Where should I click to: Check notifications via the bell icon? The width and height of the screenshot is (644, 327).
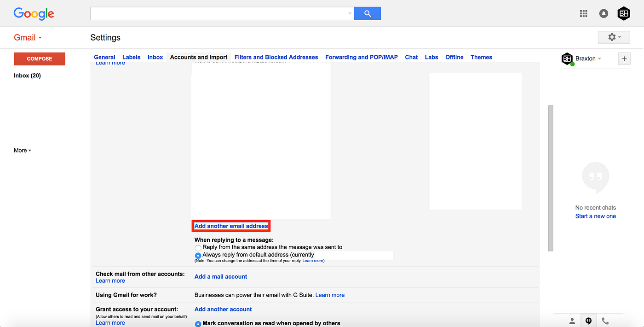(x=604, y=13)
